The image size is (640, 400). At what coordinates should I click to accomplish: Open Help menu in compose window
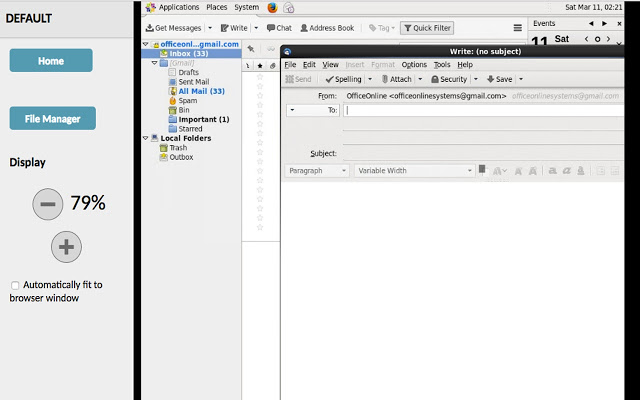click(465, 64)
